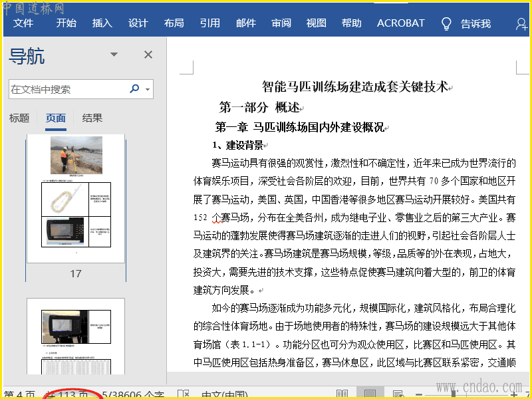Select the 审阅 ribbon tab
Viewport: 532px width, 399px height.
(281, 23)
